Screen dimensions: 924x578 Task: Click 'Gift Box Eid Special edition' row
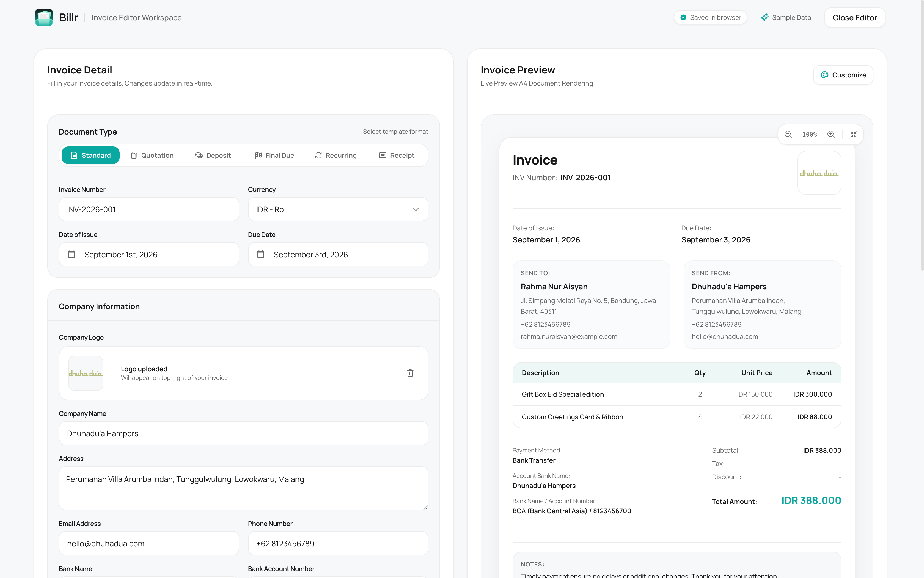(676, 394)
